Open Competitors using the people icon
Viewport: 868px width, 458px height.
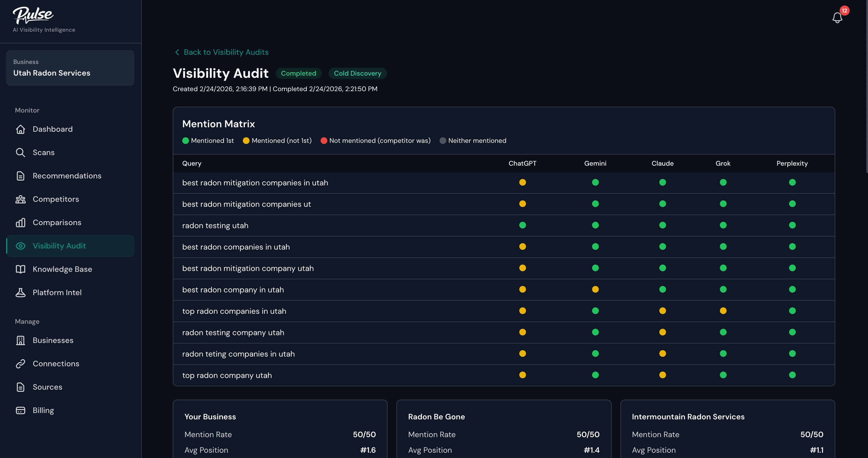[x=21, y=199]
